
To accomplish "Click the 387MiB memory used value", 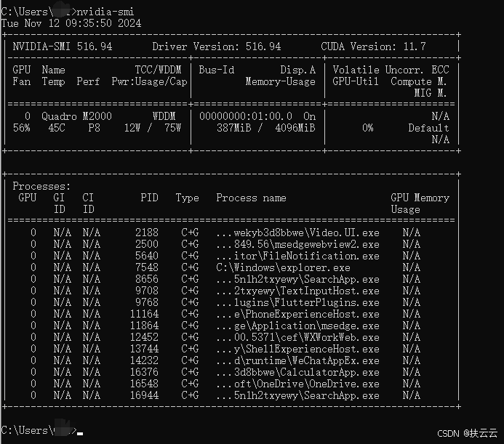I will point(234,128).
